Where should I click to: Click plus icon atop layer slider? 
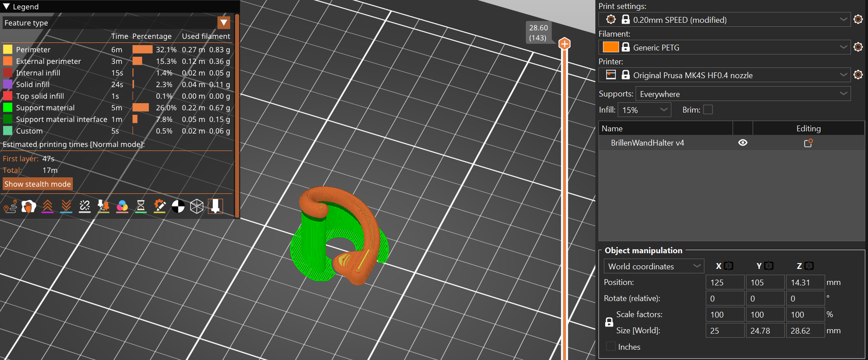[x=565, y=44]
